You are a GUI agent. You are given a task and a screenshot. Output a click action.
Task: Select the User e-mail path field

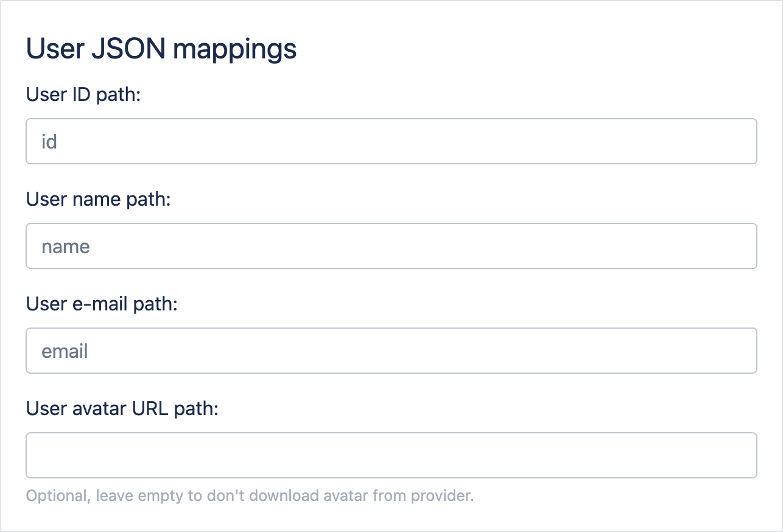coord(391,351)
